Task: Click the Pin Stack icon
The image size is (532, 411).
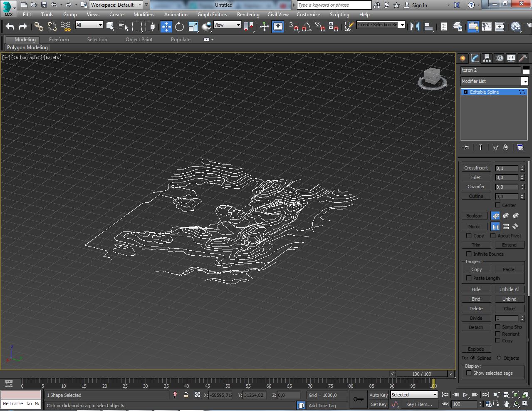Action: pyautogui.click(x=465, y=147)
